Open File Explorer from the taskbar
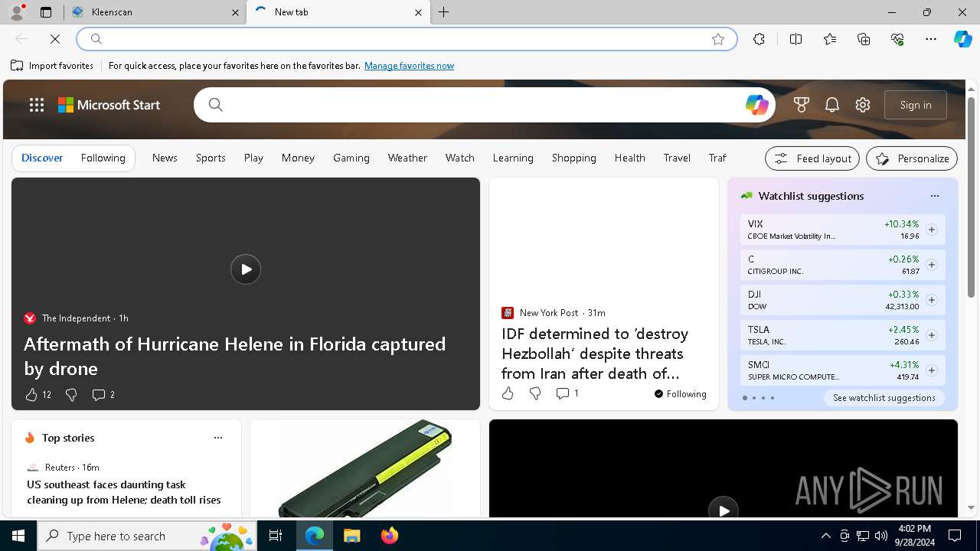Viewport: 980px width, 551px height. pyautogui.click(x=351, y=536)
